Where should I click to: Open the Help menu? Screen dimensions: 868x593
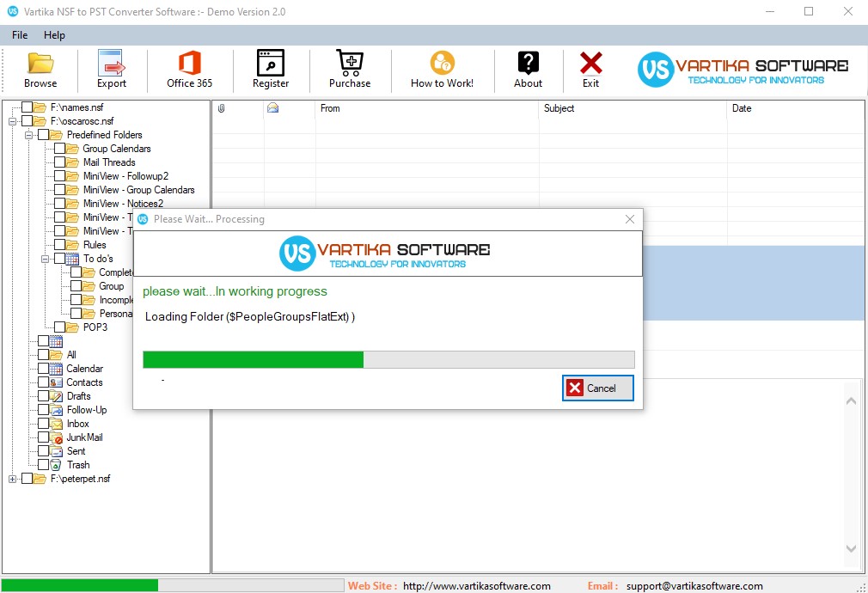tap(54, 35)
